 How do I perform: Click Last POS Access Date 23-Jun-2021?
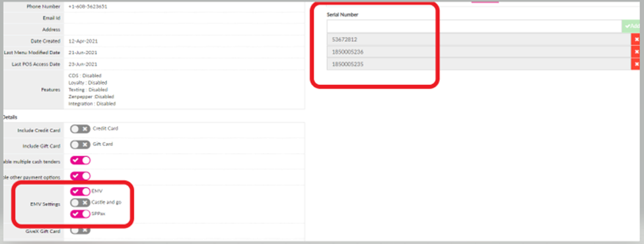83,64
